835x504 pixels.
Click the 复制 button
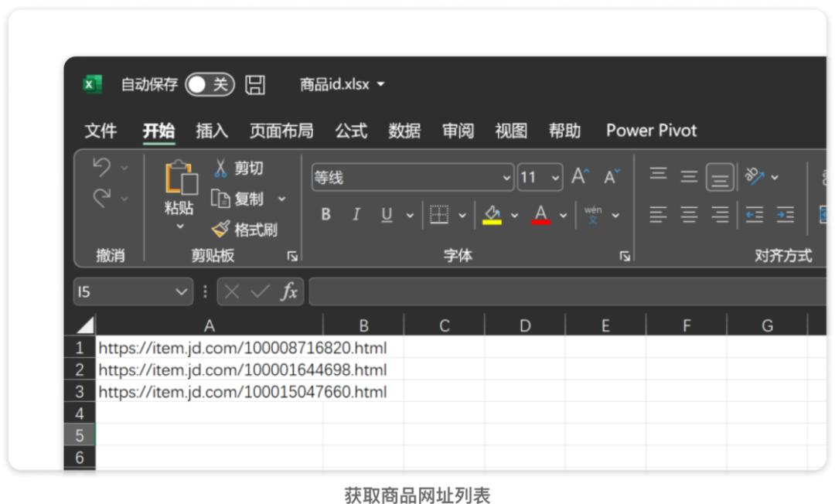coord(237,199)
